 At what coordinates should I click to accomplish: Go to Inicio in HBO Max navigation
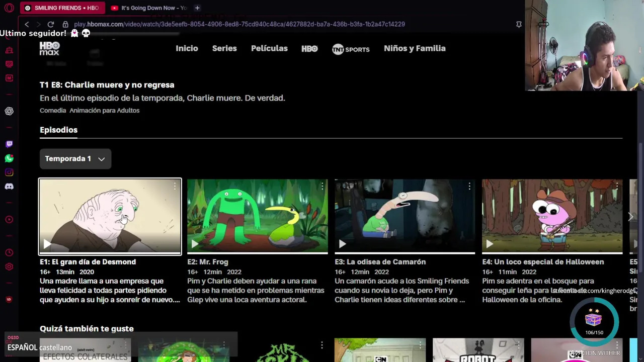coord(187,48)
